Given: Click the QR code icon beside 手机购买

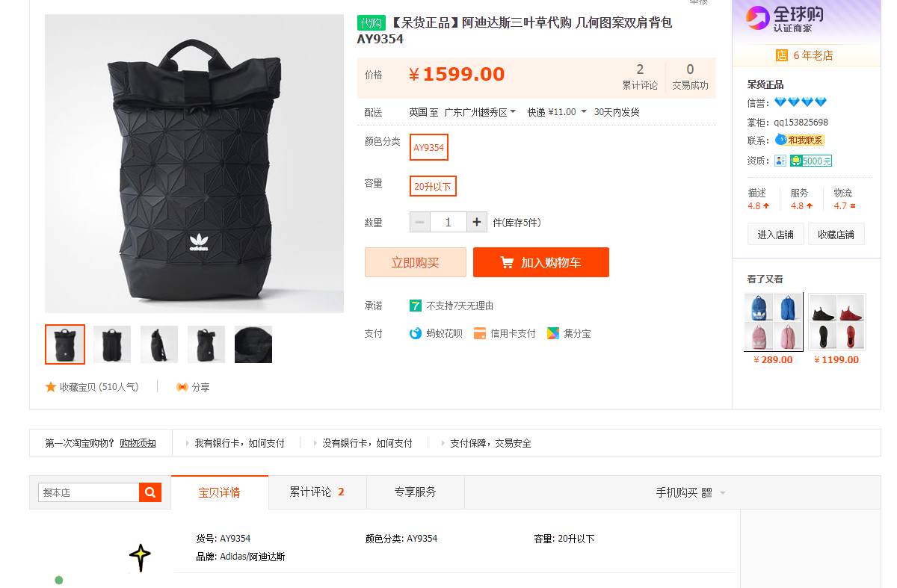Looking at the screenshot, I should tap(707, 493).
